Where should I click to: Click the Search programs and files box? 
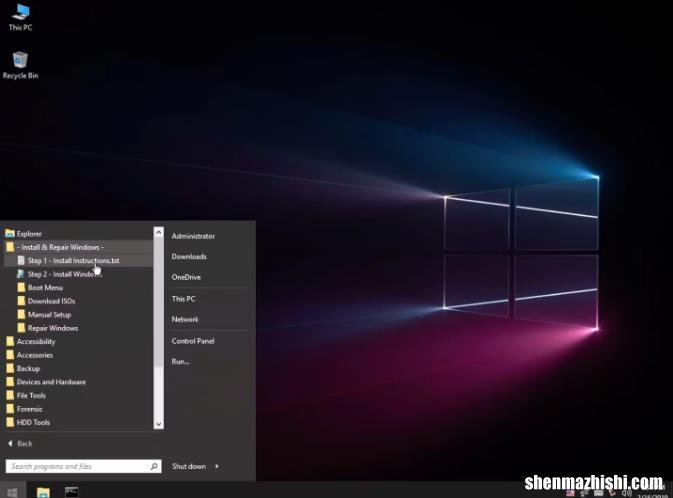(83, 466)
